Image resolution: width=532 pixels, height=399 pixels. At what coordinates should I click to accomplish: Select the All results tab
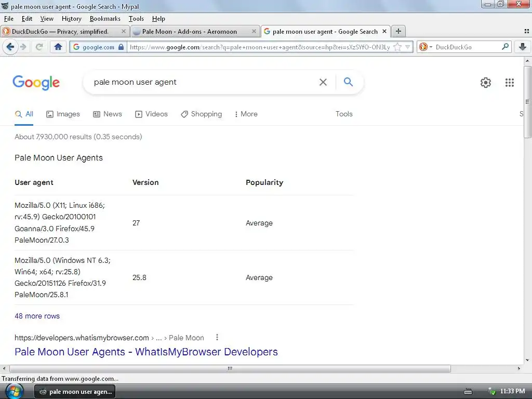(x=24, y=114)
